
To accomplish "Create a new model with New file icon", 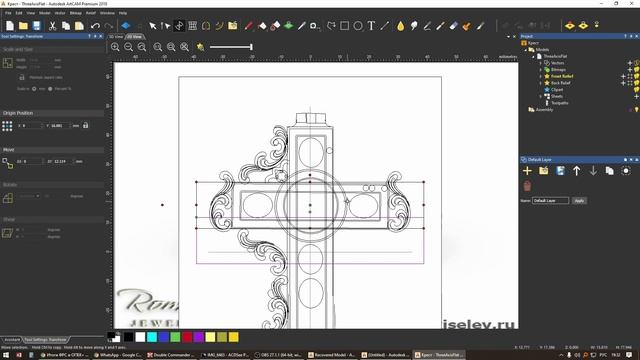I will [10, 26].
